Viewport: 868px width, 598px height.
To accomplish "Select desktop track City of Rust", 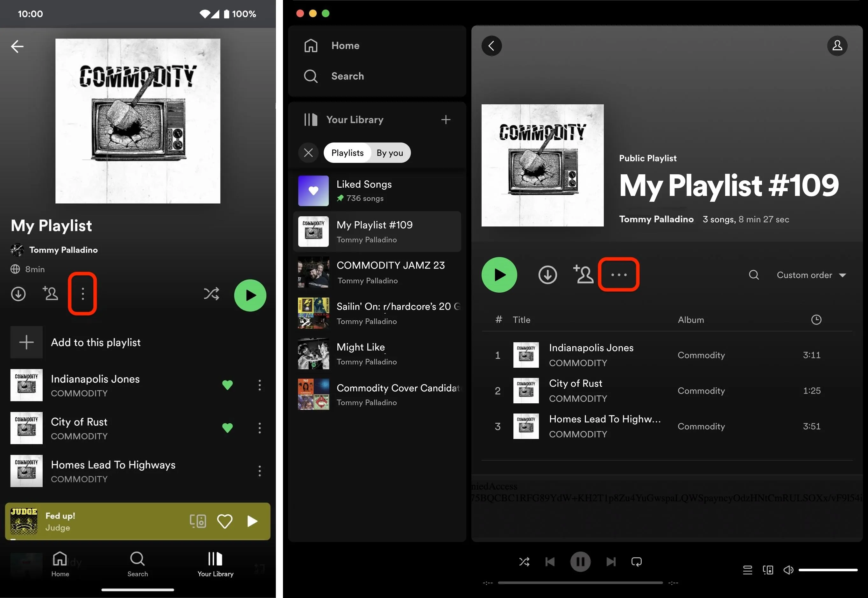I will [667, 390].
